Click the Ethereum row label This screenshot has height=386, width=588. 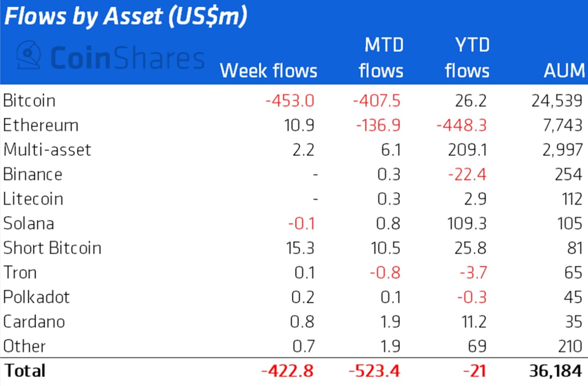[41, 126]
